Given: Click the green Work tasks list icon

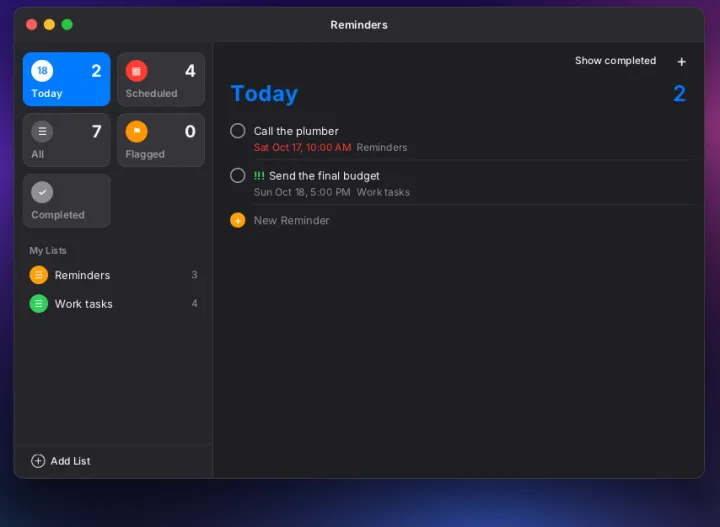Looking at the screenshot, I should [x=39, y=303].
